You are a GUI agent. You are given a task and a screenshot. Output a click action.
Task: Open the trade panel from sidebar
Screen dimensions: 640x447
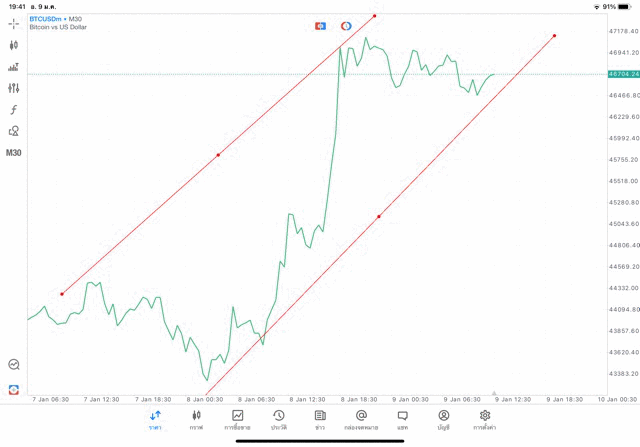point(14,67)
